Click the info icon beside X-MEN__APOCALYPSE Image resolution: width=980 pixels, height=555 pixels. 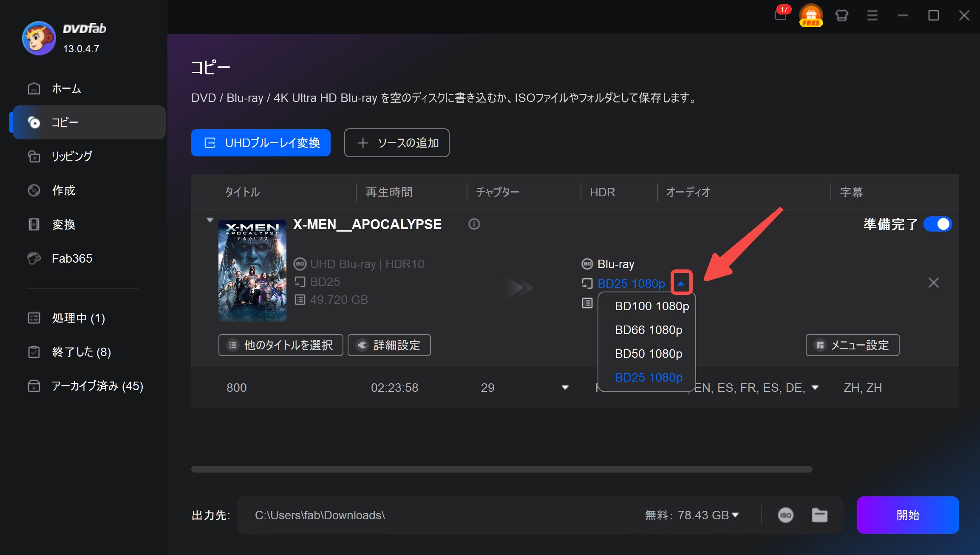click(474, 224)
